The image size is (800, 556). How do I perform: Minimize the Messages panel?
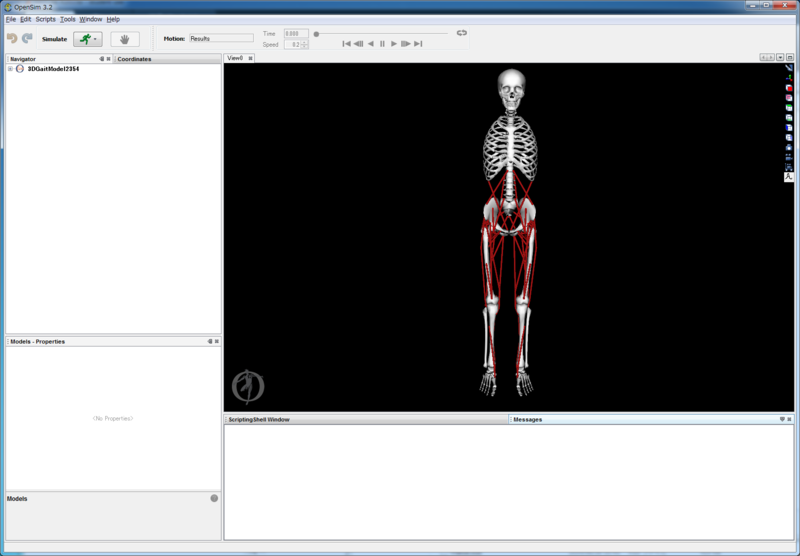[782, 419]
